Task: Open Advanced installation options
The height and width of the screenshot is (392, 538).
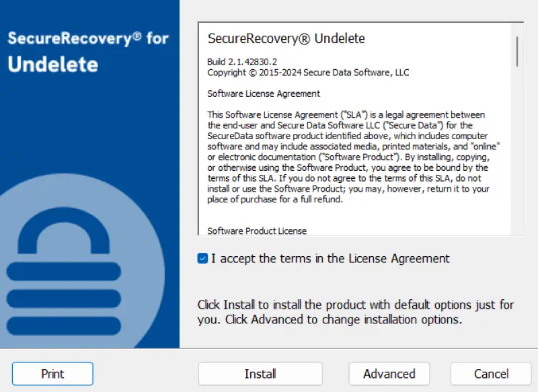Action: (x=389, y=374)
